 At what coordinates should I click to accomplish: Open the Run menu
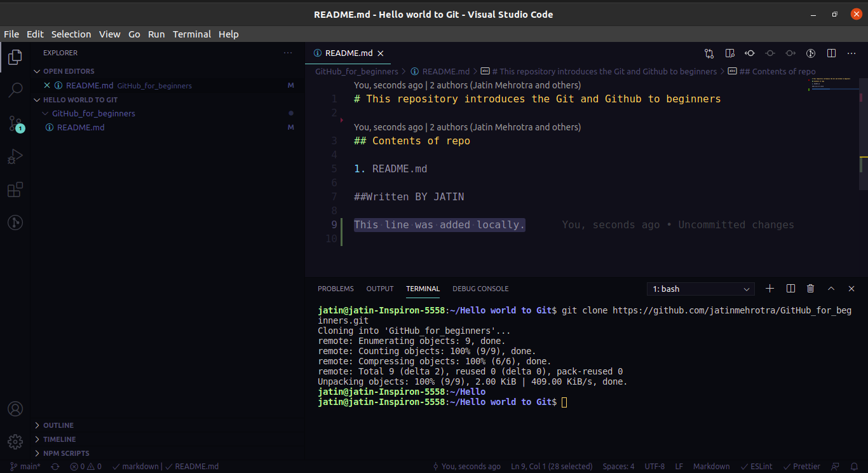[x=156, y=34]
